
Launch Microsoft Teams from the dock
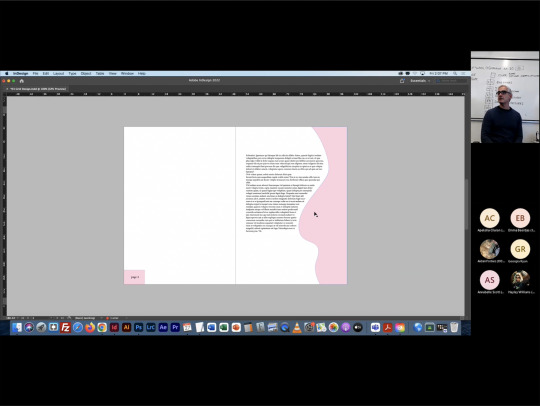coord(375,327)
